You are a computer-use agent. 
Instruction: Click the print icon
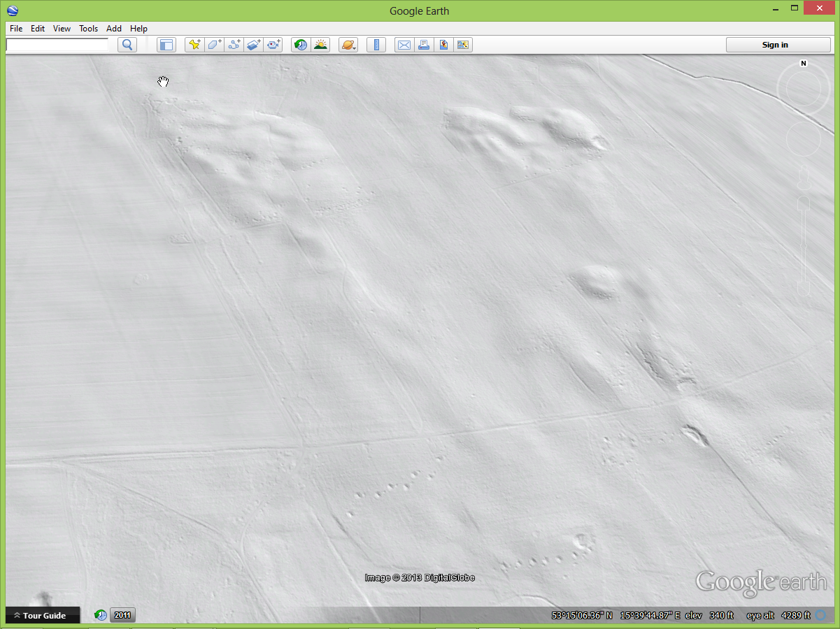click(x=423, y=45)
